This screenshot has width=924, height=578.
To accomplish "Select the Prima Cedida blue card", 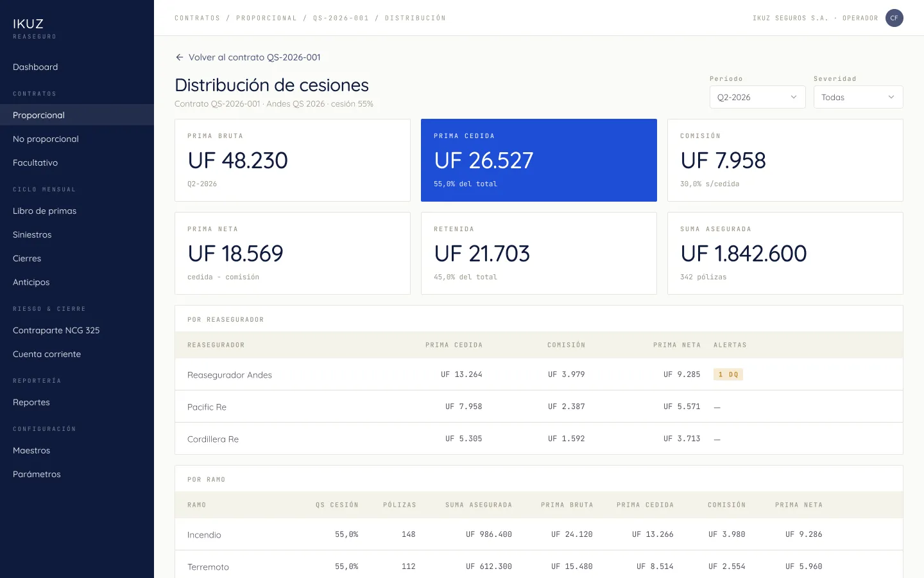I will pyautogui.click(x=539, y=160).
